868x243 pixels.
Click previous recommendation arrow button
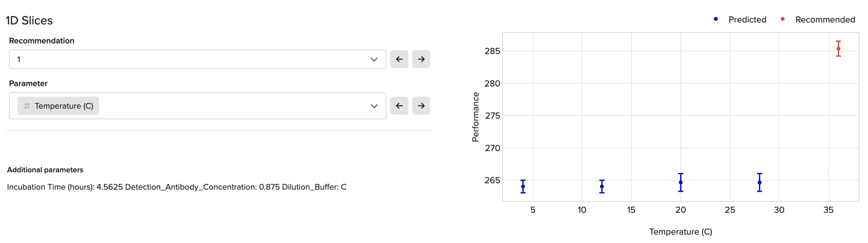pyautogui.click(x=399, y=59)
